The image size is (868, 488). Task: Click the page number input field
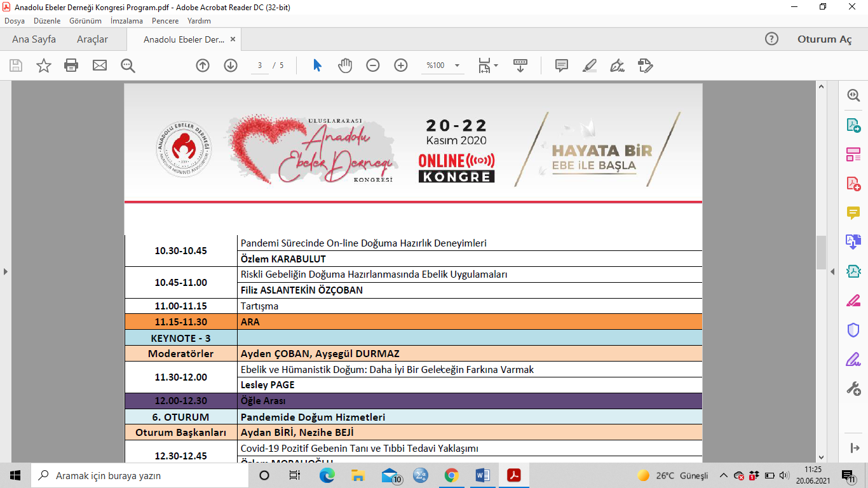(x=260, y=65)
